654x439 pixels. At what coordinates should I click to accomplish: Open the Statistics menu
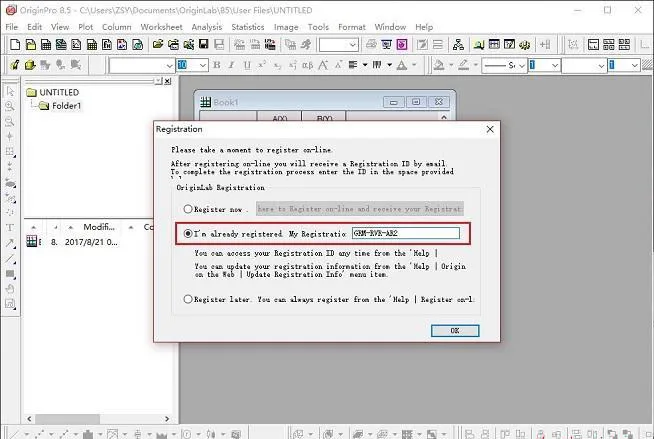[x=248, y=27]
